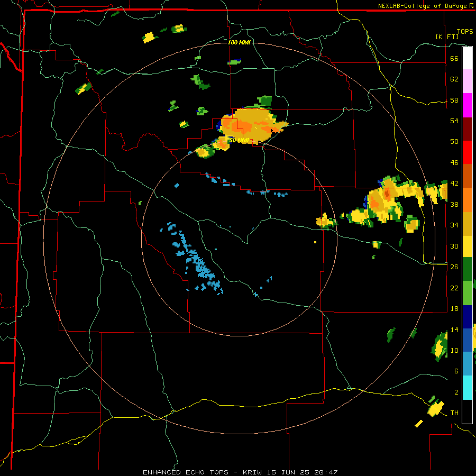This screenshot has width=476, height=476.
Task: Click the white swatch atop the tops legend
Action: coord(467,58)
